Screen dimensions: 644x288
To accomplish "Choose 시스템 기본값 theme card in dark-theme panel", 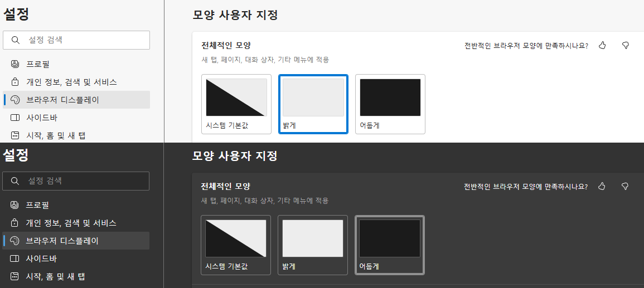I will click(236, 245).
